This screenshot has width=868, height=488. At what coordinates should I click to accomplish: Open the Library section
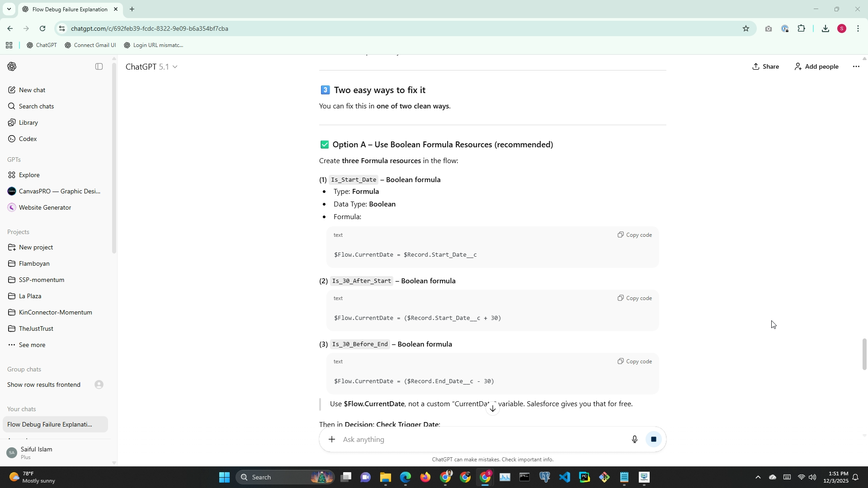coord(28,122)
